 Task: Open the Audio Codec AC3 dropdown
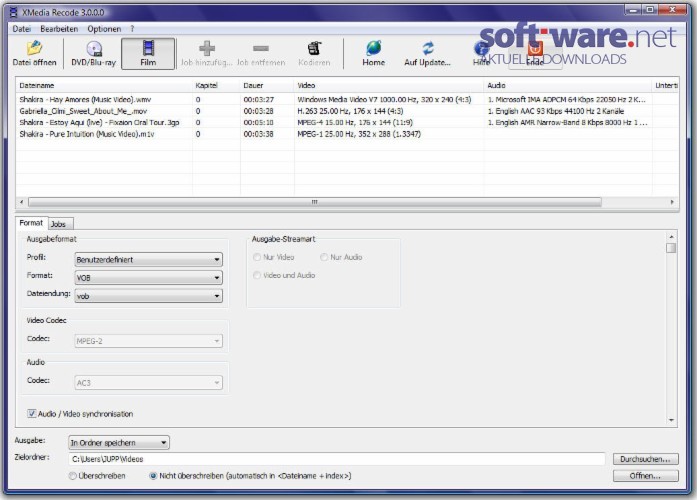148,383
